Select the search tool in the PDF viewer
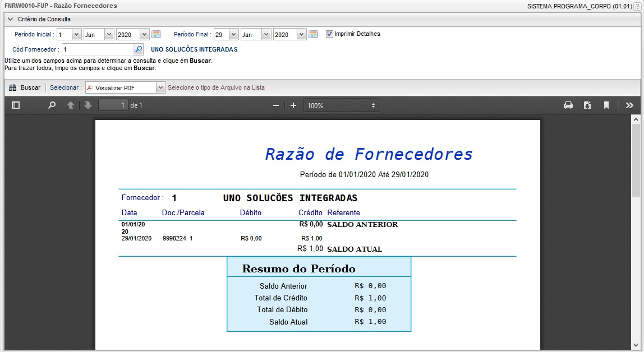The height and width of the screenshot is (352, 644). pos(52,105)
